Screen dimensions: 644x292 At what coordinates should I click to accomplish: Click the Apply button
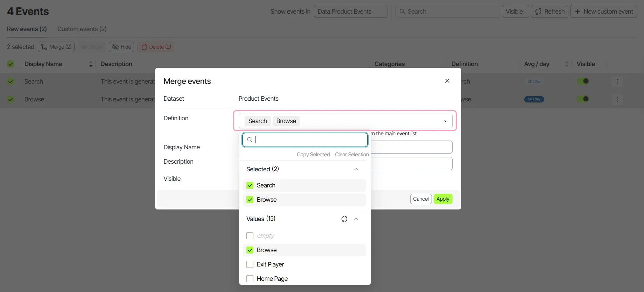pos(443,199)
